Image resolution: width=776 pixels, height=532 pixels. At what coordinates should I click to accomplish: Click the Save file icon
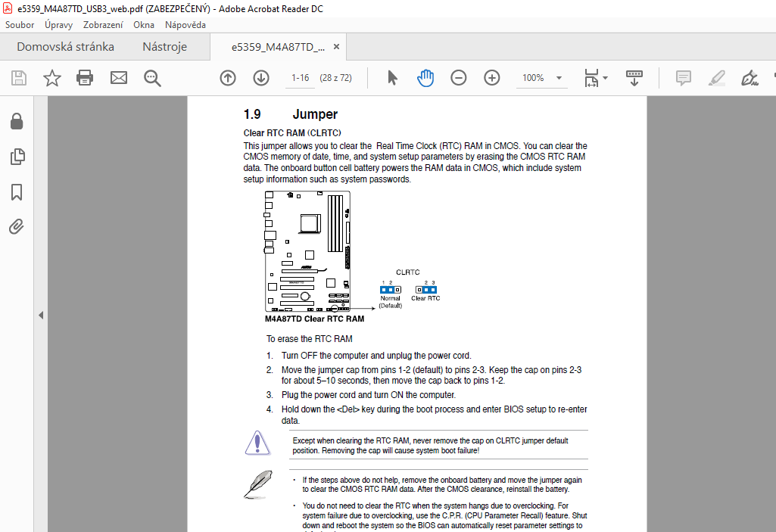19,78
